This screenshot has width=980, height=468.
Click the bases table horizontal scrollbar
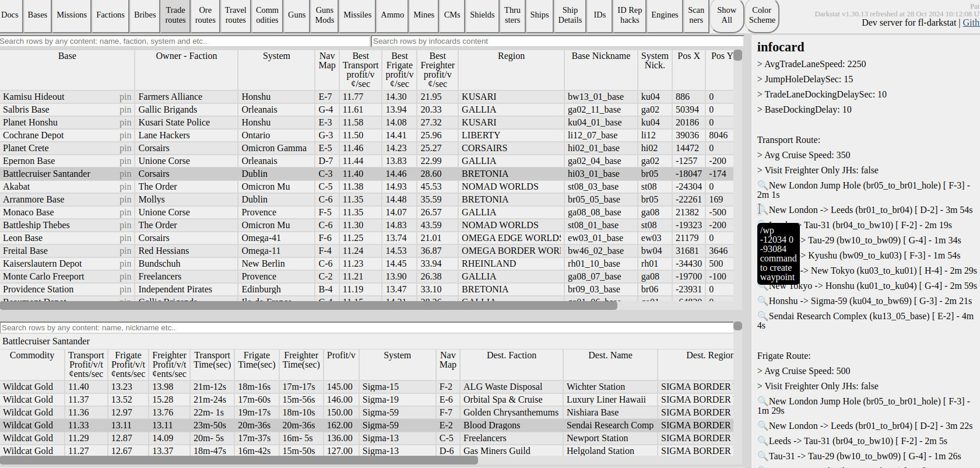point(308,306)
